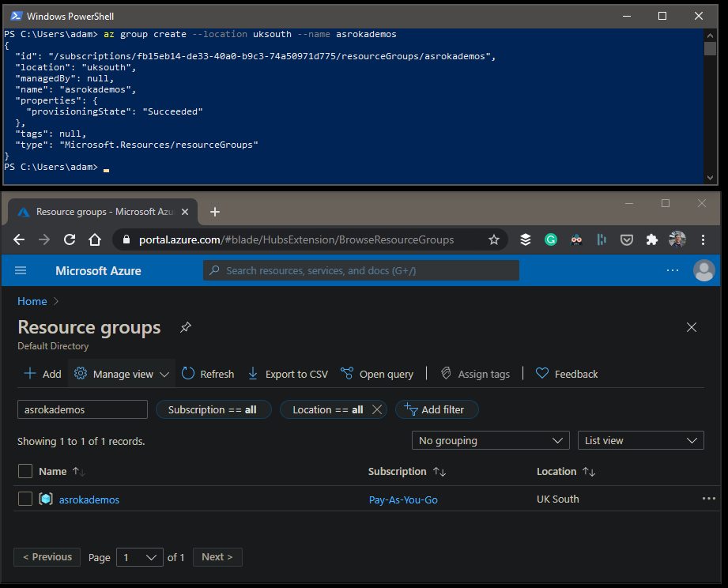Bookmark this page with the star icon
728x588 pixels.
(494, 239)
